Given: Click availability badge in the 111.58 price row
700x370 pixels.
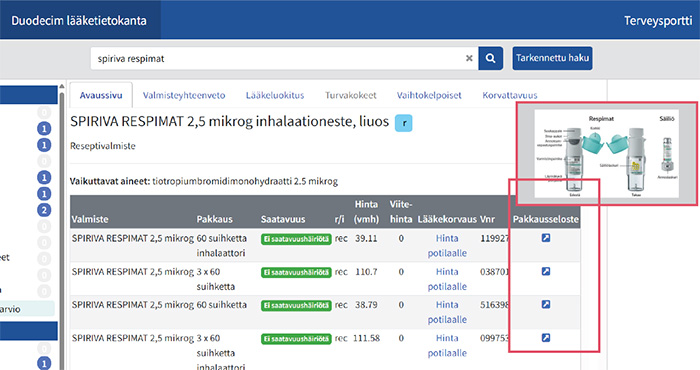Looking at the screenshot, I should coord(296,339).
